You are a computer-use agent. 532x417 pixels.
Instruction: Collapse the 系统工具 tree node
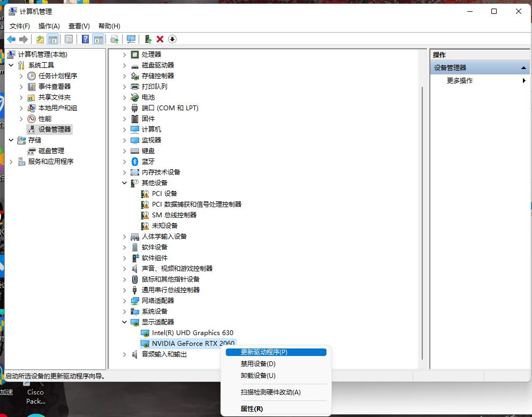tap(11, 65)
